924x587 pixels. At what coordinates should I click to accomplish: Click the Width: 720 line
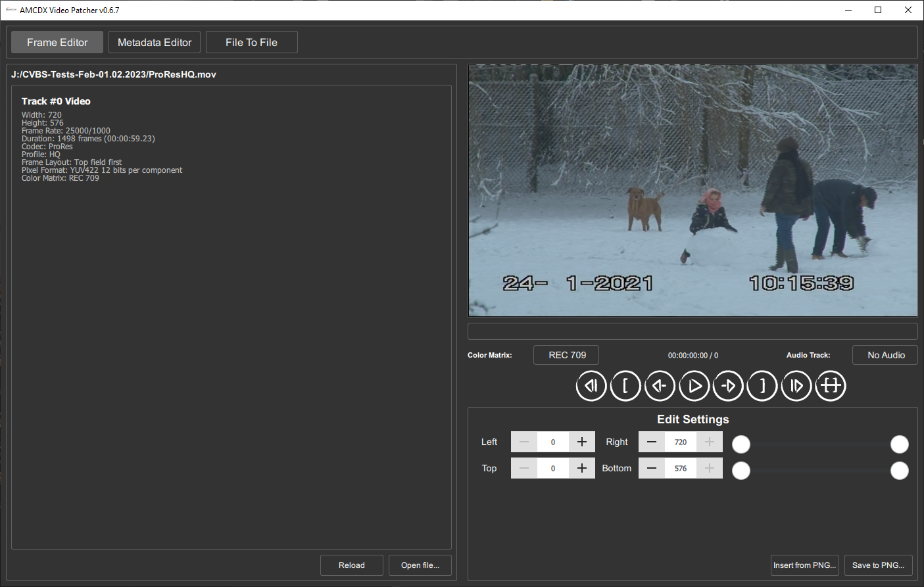pos(41,115)
